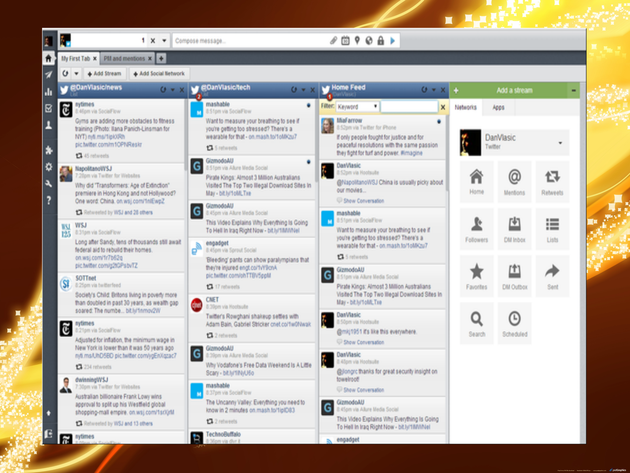Add the Followers stream tile
This screenshot has width=630, height=473.
(x=477, y=229)
